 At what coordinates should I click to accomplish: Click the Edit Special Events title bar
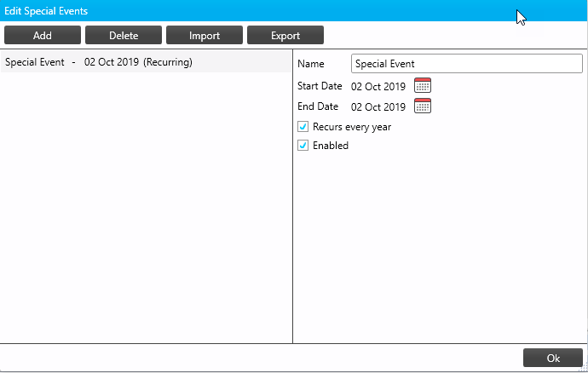coord(294,10)
